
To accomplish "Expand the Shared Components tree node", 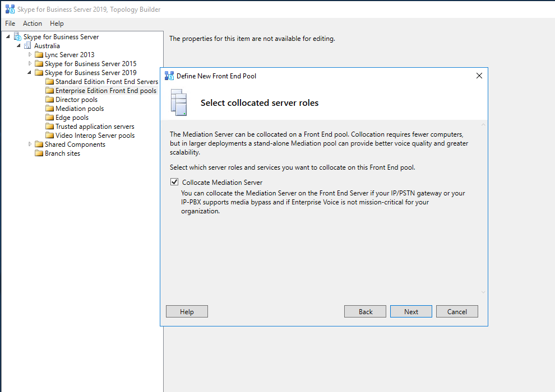I will pyautogui.click(x=30, y=144).
